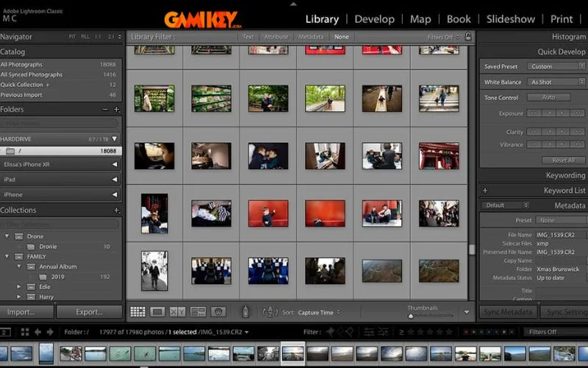Collapse the Drone collection set
This screenshot has height=368, width=588.
pos(7,236)
